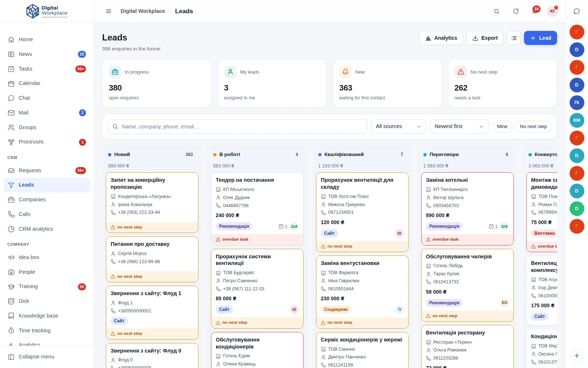Open the Заміна котельні lead card

pyautogui.click(x=467, y=209)
